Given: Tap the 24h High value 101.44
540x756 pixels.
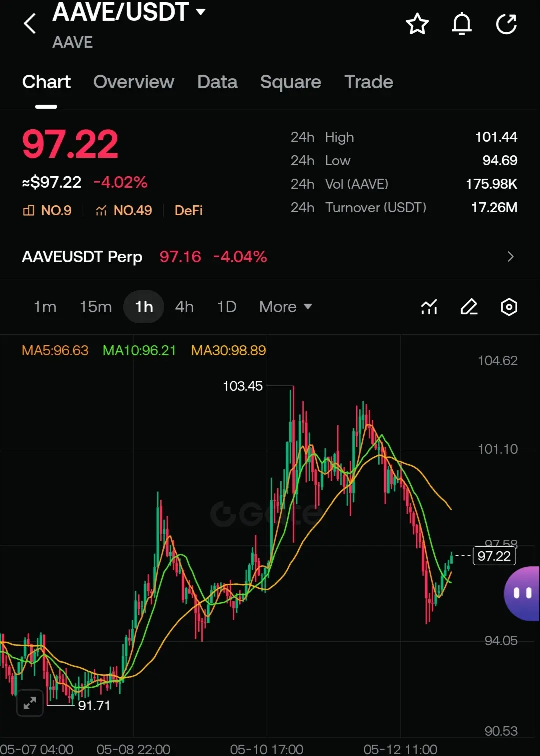Looking at the screenshot, I should pos(496,137).
